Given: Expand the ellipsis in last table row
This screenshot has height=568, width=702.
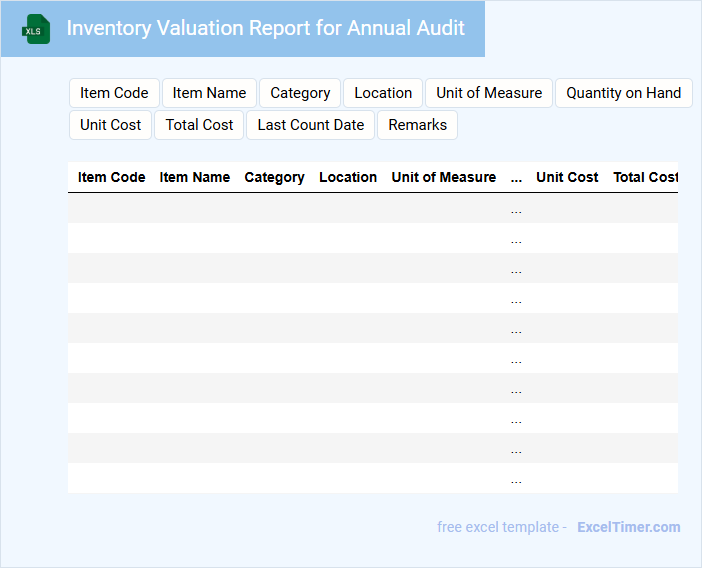Looking at the screenshot, I should (516, 479).
